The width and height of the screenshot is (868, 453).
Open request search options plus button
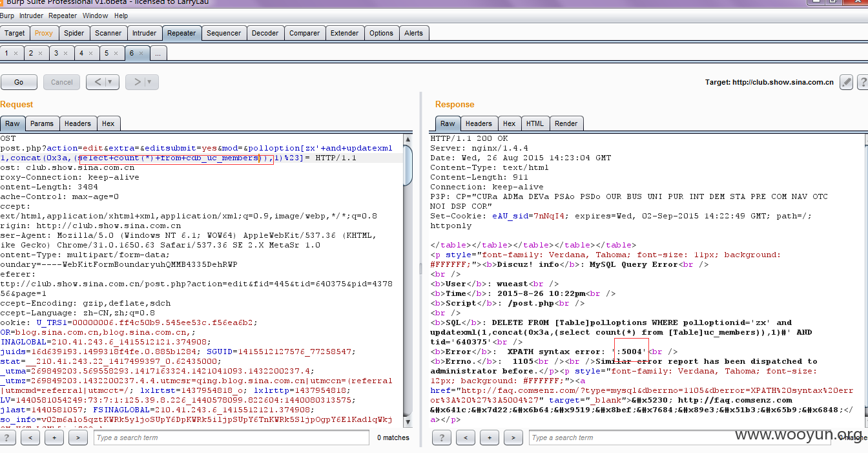click(x=54, y=437)
